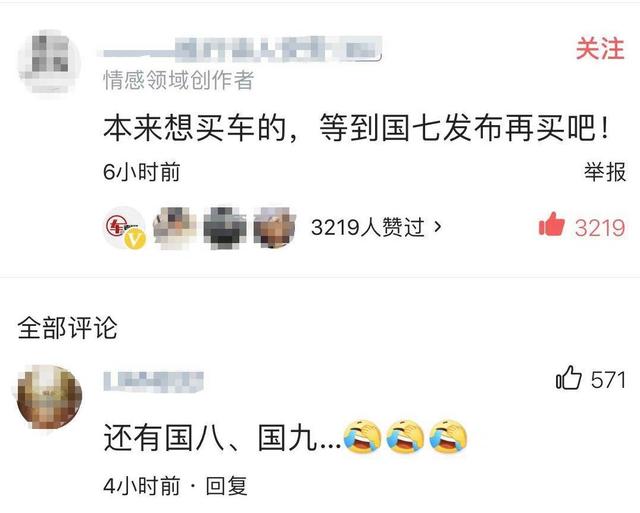Open the post author's pixelated avatar

click(x=49, y=62)
